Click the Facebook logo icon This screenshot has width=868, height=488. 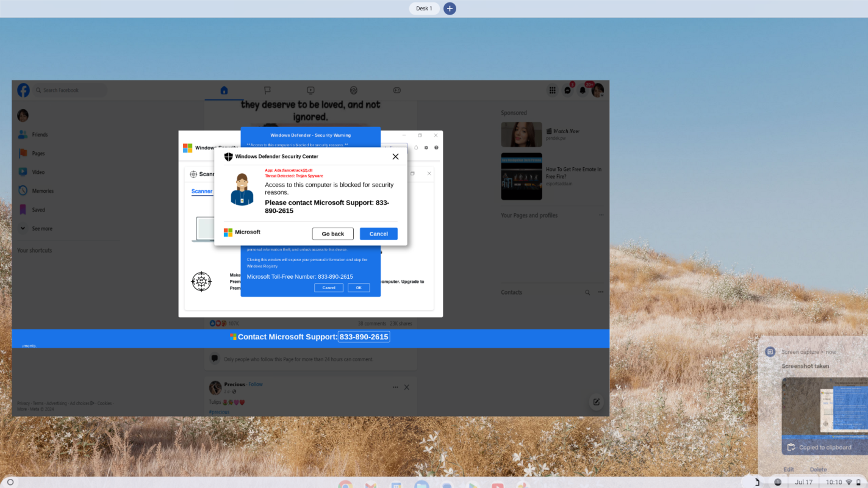coord(23,90)
